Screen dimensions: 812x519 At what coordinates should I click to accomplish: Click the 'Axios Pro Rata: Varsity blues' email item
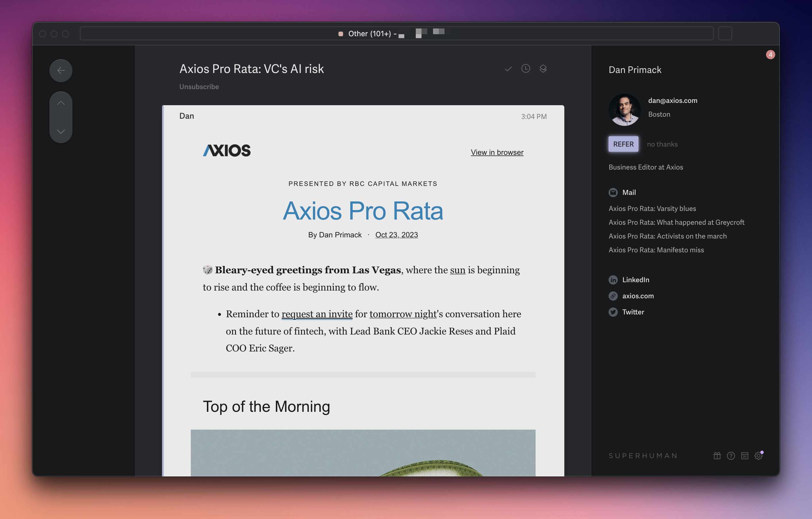pyautogui.click(x=652, y=208)
